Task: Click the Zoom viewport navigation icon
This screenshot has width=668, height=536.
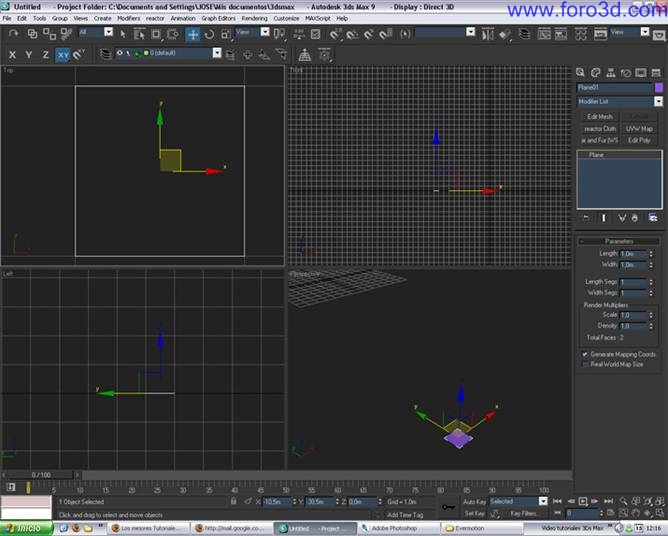Action: (x=623, y=501)
